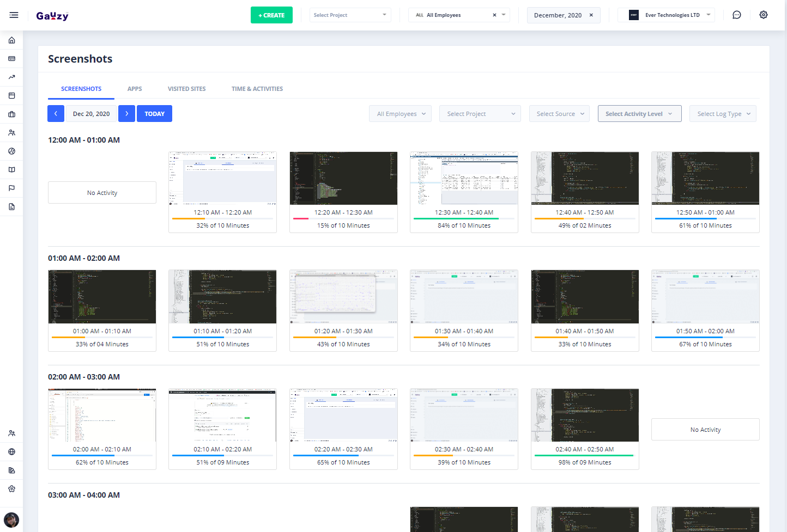Click the Today button
787x532 pixels.
coord(154,114)
